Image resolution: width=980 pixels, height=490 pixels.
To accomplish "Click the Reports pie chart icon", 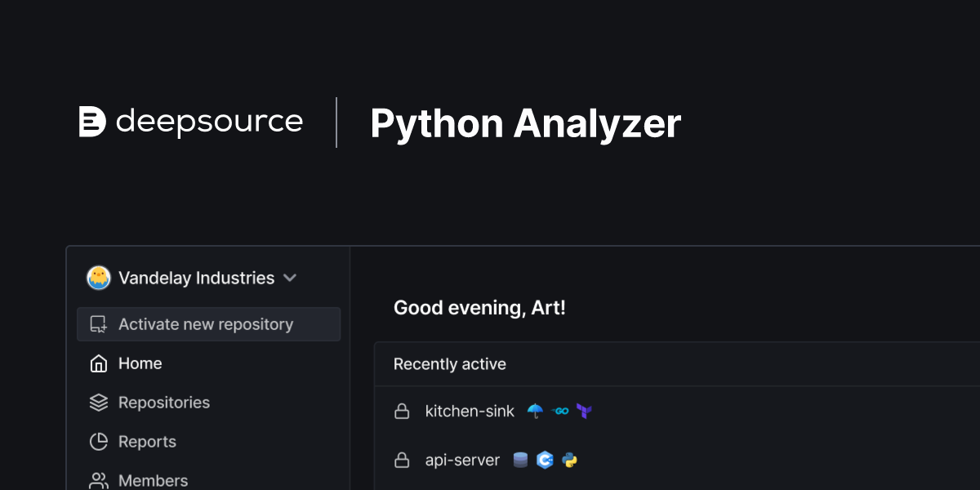I will click(99, 442).
